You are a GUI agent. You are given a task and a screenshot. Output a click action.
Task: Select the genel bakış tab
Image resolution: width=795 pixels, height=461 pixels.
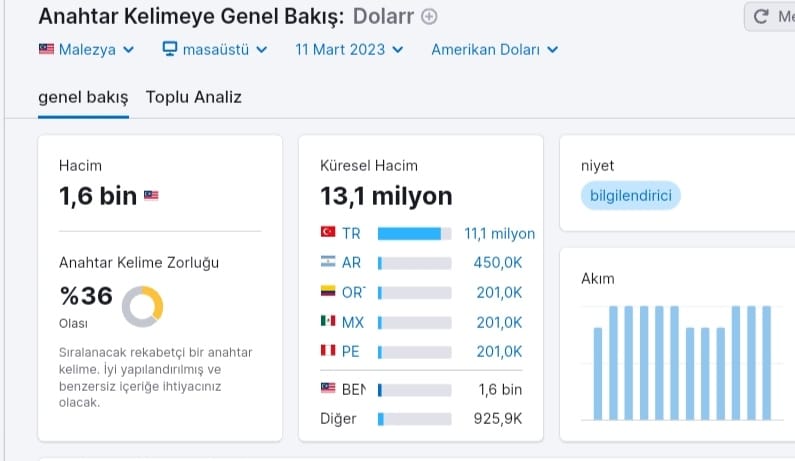pos(83,97)
